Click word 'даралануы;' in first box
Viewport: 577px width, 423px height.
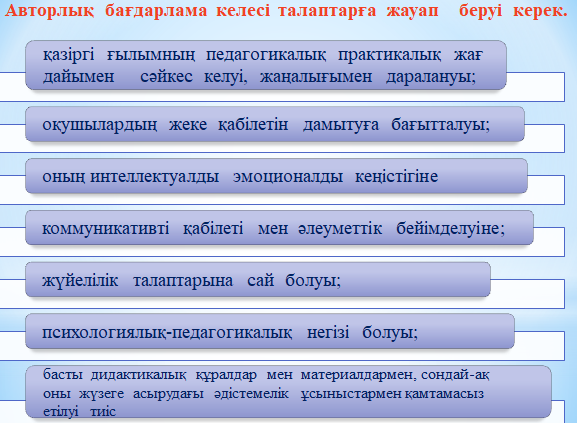coord(431,77)
